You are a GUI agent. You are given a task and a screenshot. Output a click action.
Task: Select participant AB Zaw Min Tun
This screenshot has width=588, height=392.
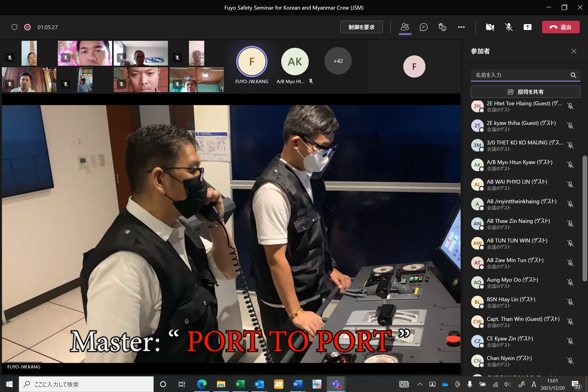click(525, 263)
